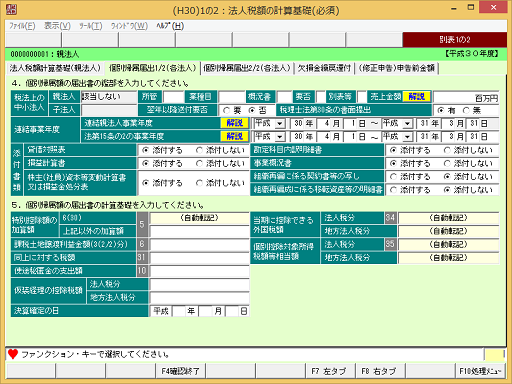Click the red heart icon in the status bar
This screenshot has width=512, height=384.
(x=13, y=354)
